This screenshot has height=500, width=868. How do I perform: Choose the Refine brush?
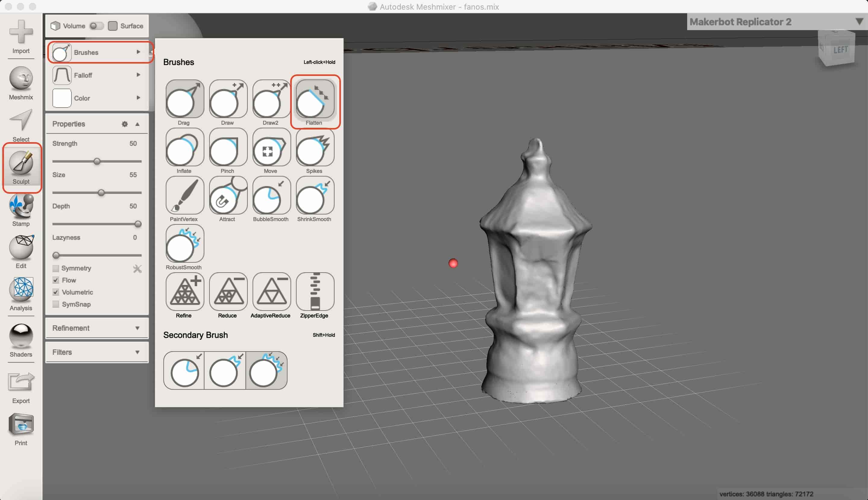pos(184,292)
